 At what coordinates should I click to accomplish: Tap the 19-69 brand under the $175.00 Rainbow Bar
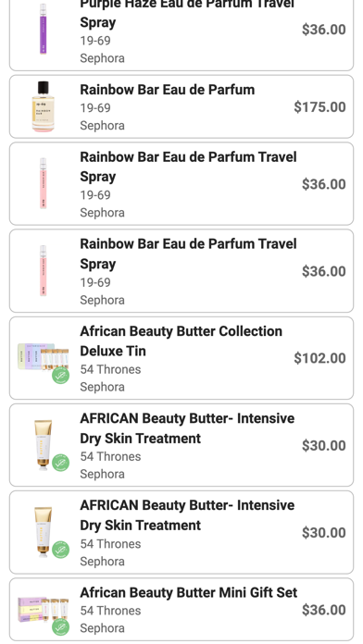click(x=95, y=108)
